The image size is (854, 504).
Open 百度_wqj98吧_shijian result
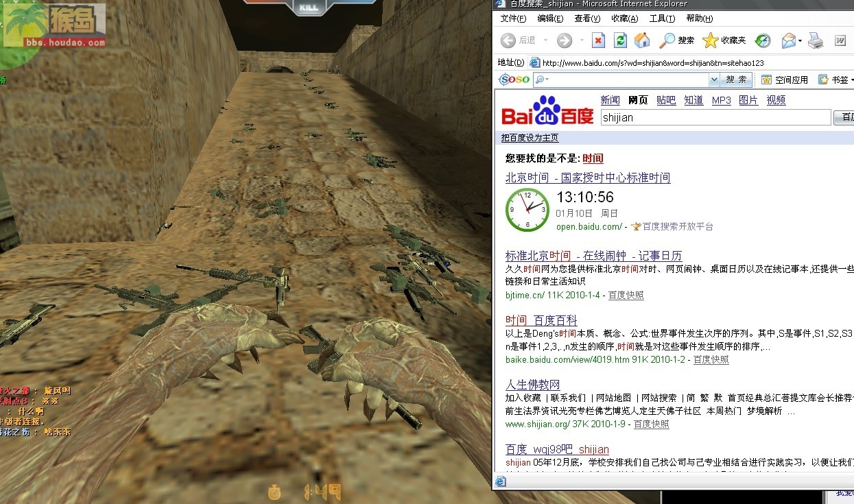point(557,449)
